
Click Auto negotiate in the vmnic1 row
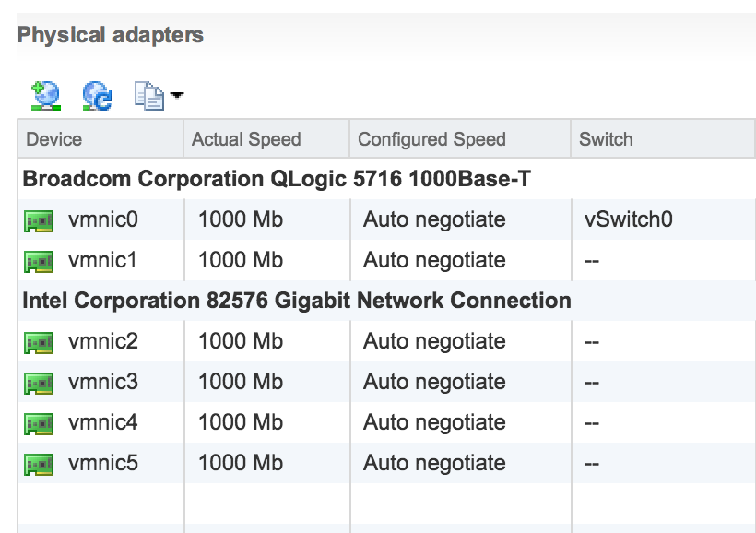434,260
